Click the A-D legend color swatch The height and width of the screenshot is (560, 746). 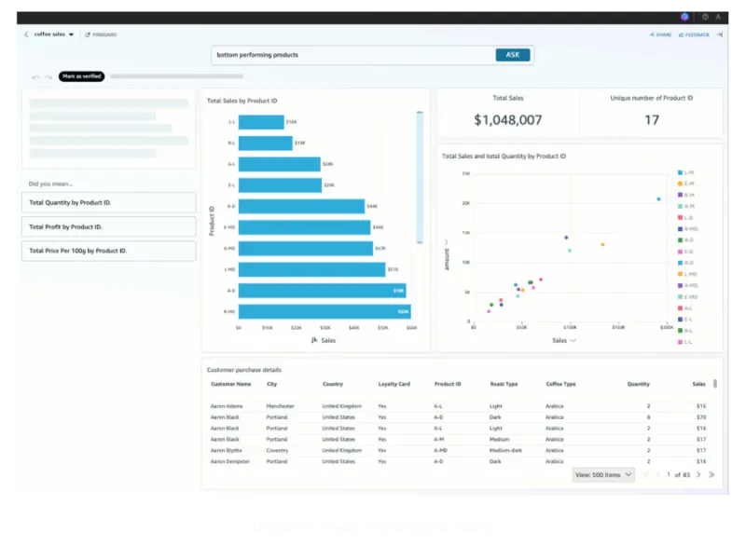point(681,240)
